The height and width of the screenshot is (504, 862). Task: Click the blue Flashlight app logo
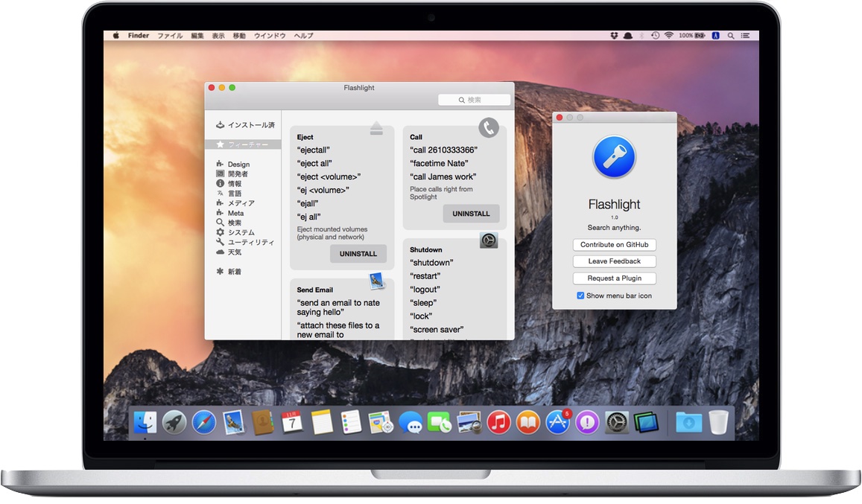[614, 157]
